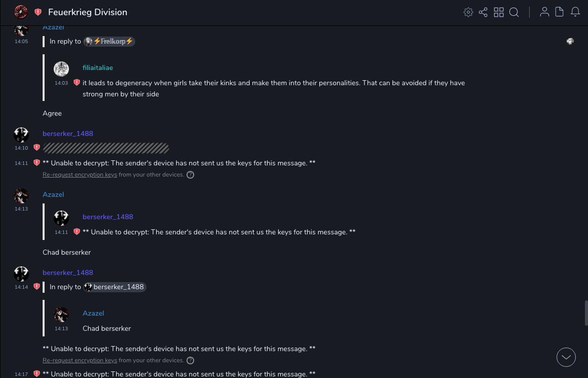Screen dimensions: 588x378
Task: Click the help icon beside the 14:11 key request
Action: coord(191,175)
